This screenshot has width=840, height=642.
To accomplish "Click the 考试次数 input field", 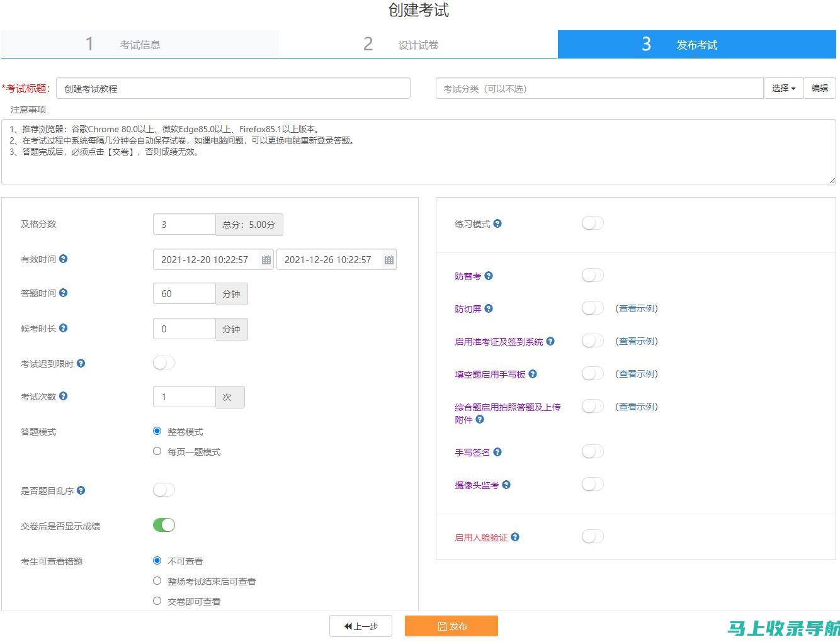I will pyautogui.click(x=184, y=397).
